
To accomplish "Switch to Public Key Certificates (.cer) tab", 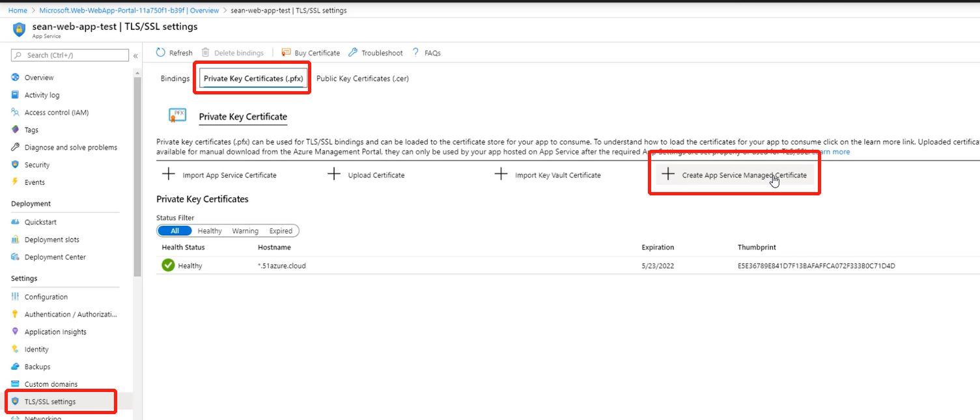I will [x=363, y=79].
